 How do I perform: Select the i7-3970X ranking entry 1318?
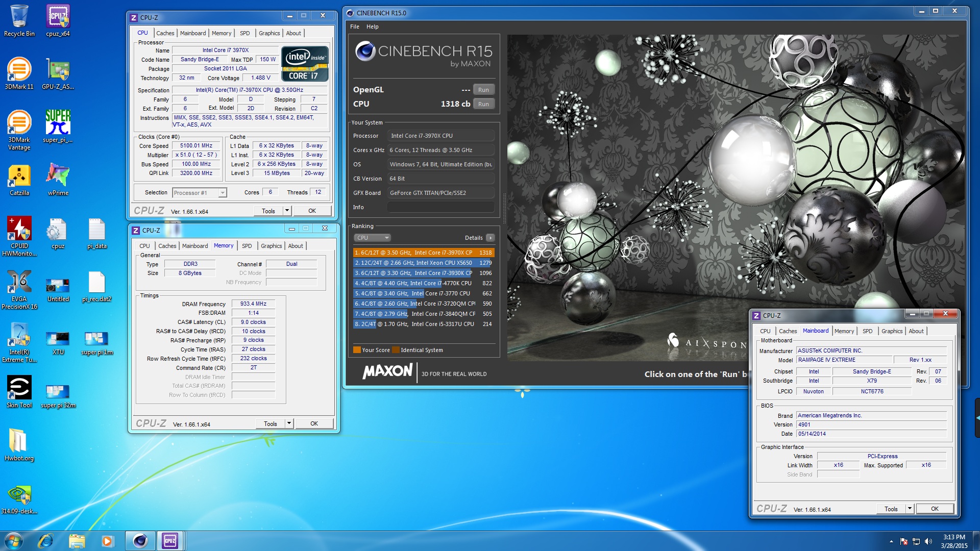[423, 253]
